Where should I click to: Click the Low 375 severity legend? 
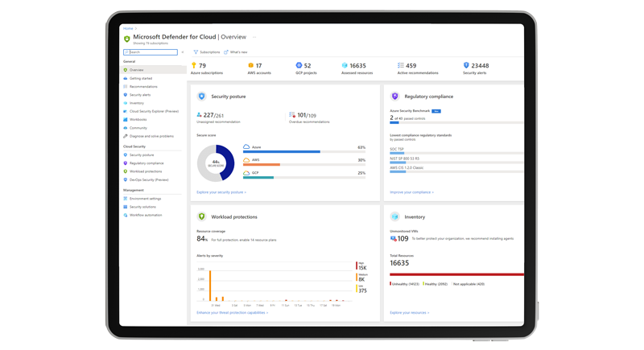click(361, 289)
